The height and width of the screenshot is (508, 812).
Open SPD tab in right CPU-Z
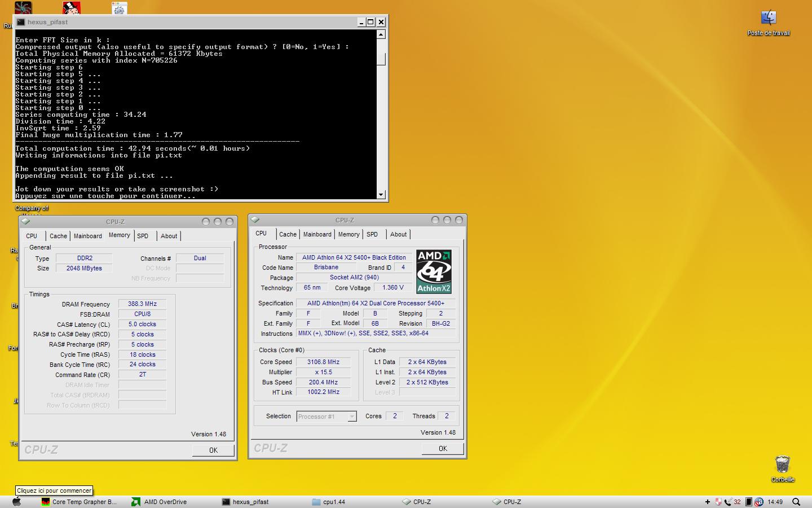tap(372, 234)
